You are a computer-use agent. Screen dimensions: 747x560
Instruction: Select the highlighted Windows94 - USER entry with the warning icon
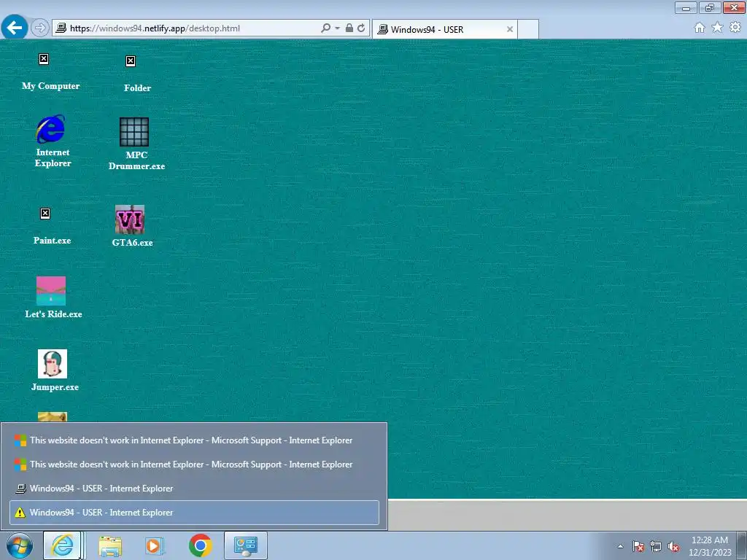[x=194, y=513]
